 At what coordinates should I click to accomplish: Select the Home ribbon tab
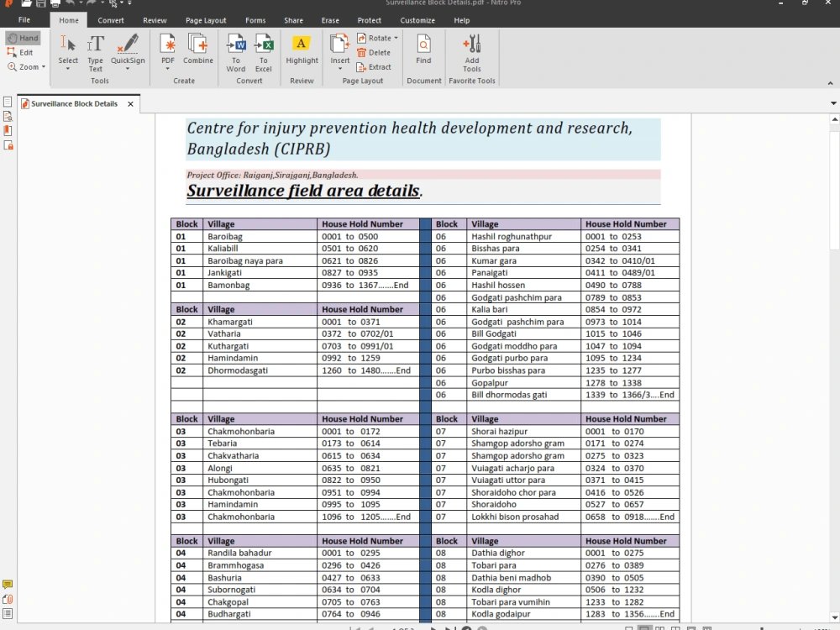pyautogui.click(x=69, y=20)
